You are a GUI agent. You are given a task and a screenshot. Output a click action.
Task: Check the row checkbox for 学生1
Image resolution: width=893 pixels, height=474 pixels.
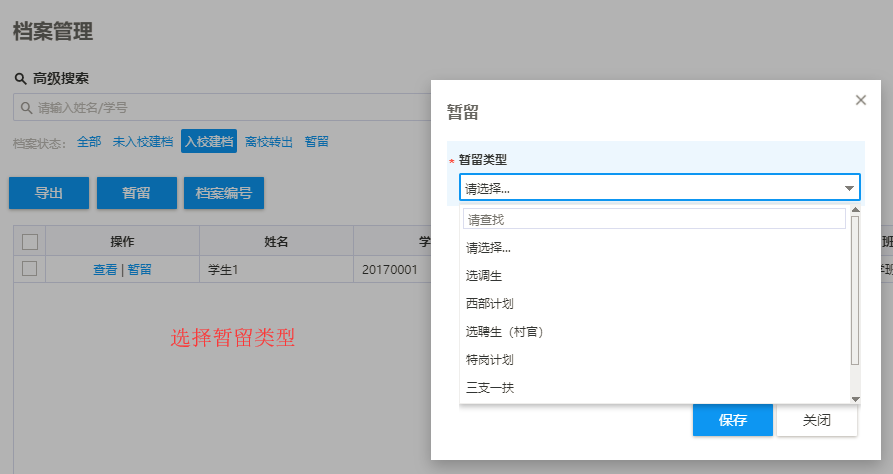[x=30, y=268]
